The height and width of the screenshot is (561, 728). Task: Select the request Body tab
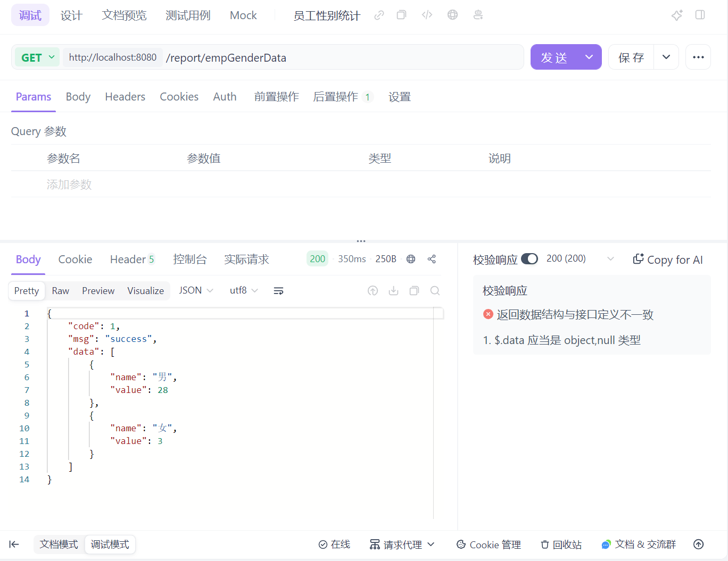78,97
